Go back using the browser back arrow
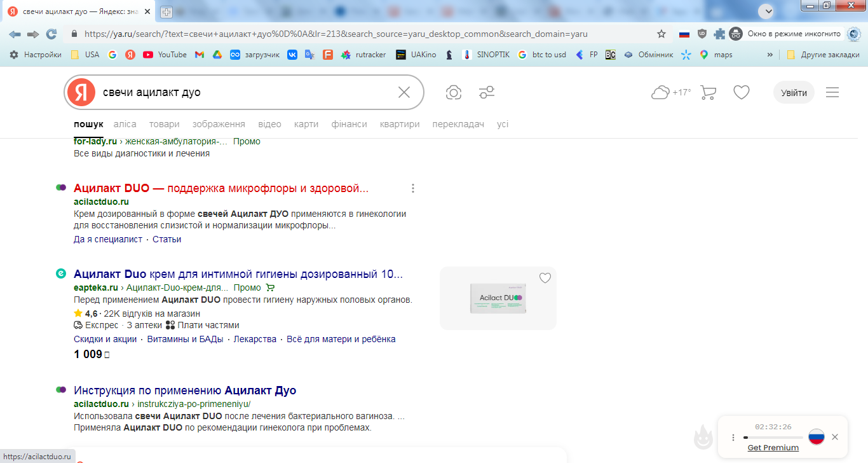This screenshot has width=868, height=463. (15, 34)
